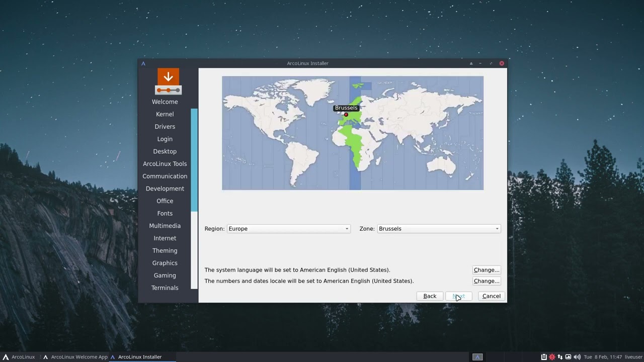Image resolution: width=644 pixels, height=362 pixels.
Task: Select the Desktop step in the sidebar
Action: (x=165, y=151)
